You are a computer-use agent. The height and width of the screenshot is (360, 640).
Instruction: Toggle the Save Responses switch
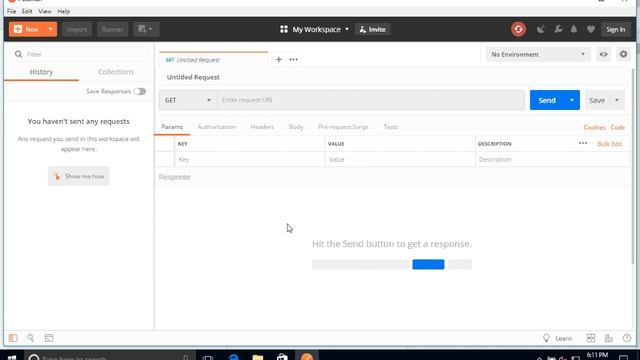tap(140, 91)
